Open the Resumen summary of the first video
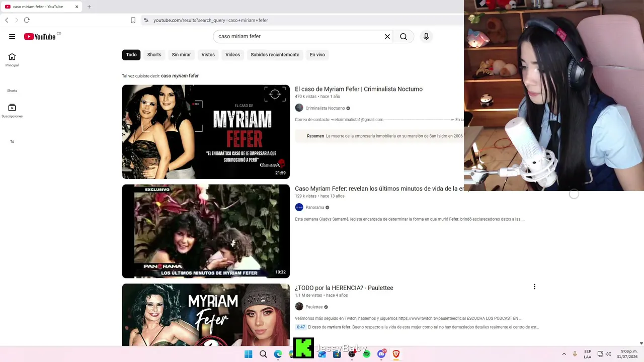 click(x=379, y=136)
